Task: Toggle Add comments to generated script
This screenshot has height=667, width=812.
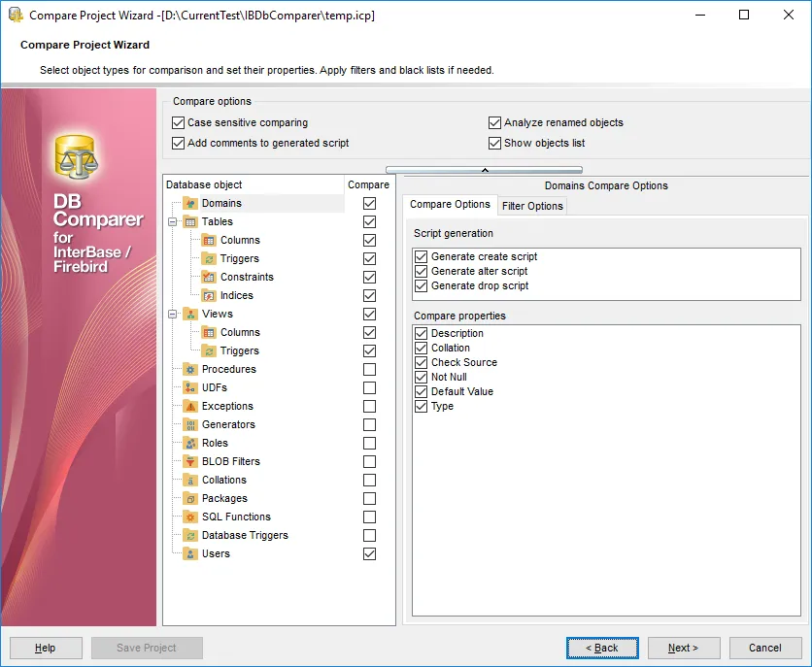Action: pyautogui.click(x=178, y=143)
